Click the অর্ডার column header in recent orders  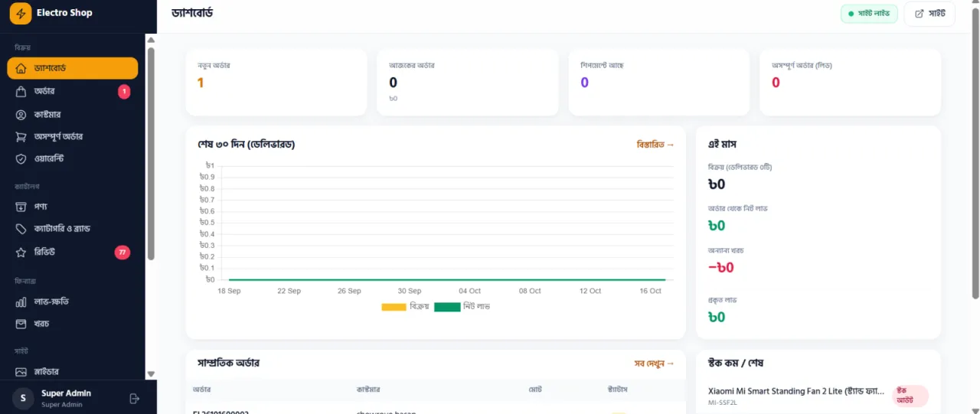[202, 390]
